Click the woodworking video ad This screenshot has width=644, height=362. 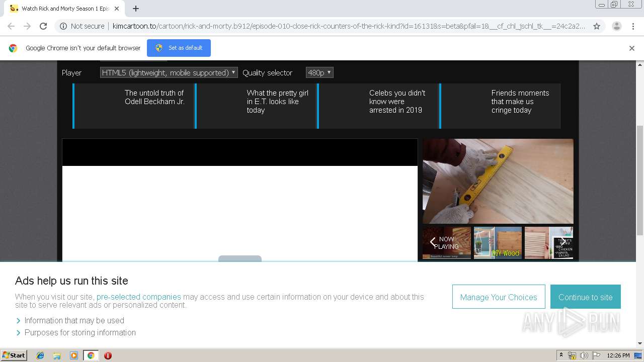[498, 181]
